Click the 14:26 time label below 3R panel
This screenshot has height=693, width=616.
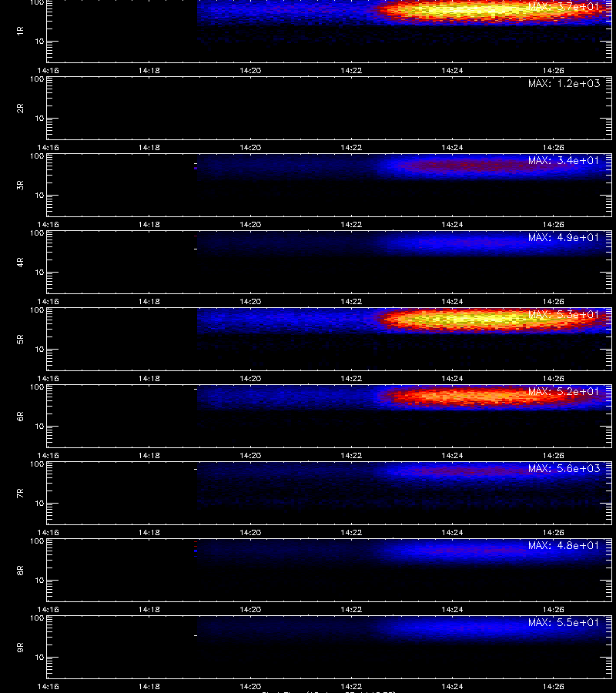pyautogui.click(x=554, y=224)
